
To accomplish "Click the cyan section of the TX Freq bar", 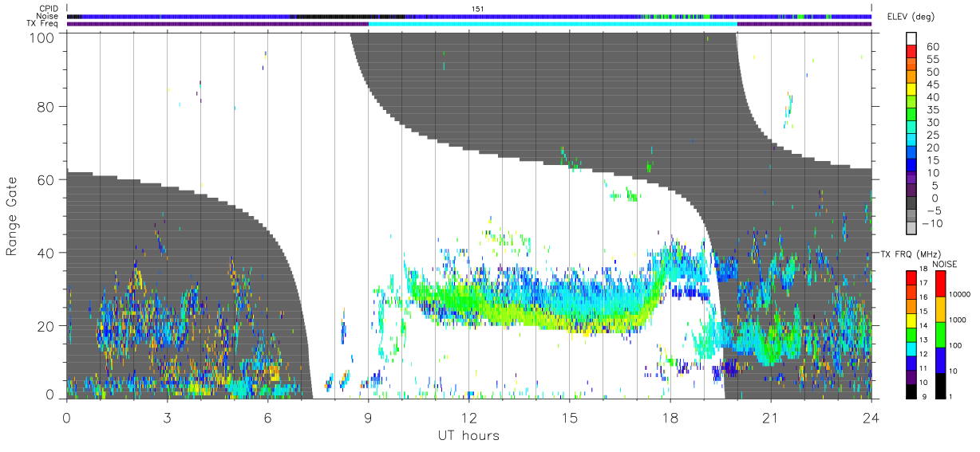I will 552,24.
